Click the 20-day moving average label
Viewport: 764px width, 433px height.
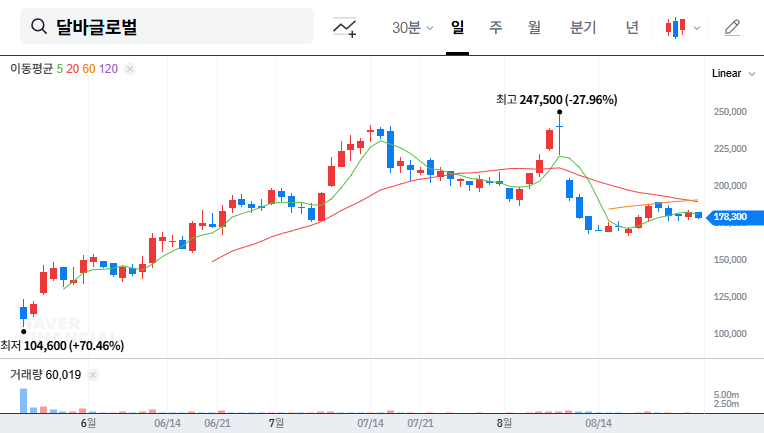[x=73, y=69]
